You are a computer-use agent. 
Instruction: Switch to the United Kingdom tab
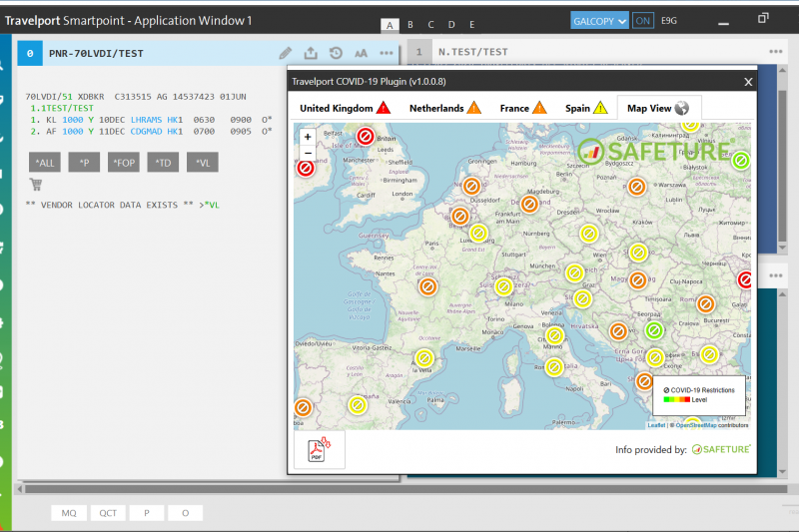[345, 108]
